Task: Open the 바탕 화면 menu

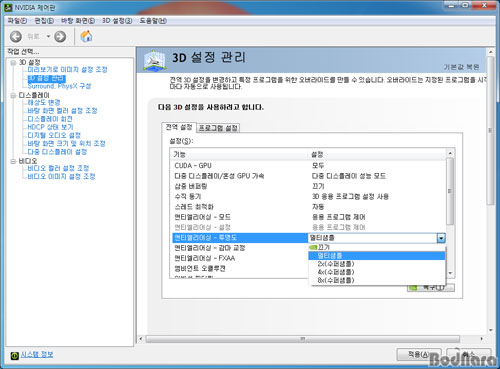Action: click(78, 21)
